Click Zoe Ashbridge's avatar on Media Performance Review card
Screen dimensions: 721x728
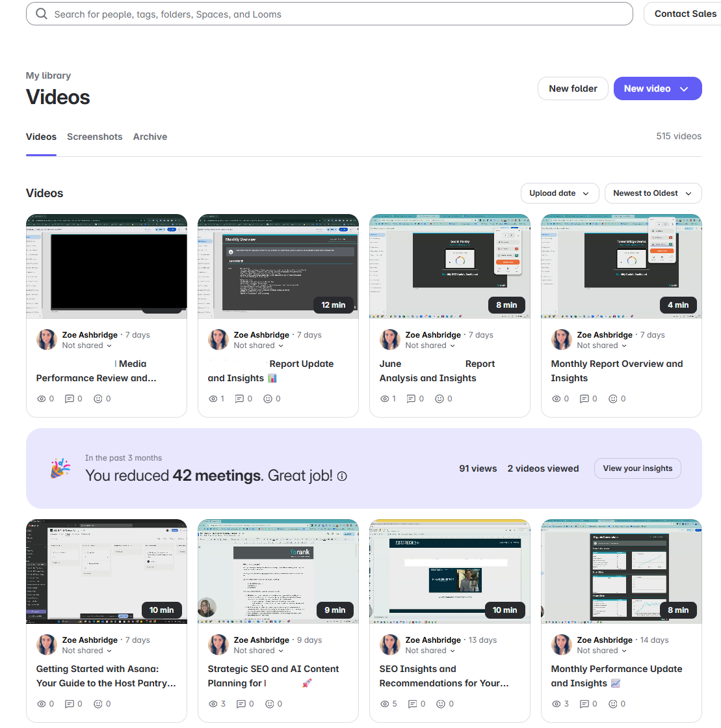[x=47, y=340]
